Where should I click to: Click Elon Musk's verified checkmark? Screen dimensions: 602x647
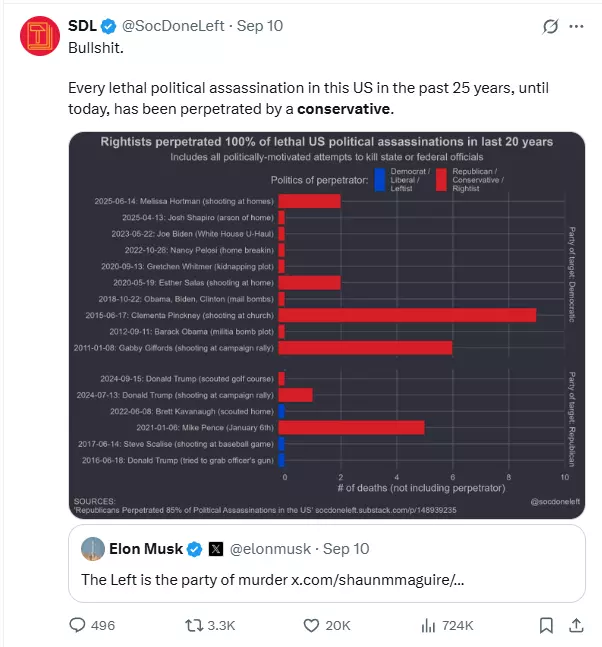(194, 549)
